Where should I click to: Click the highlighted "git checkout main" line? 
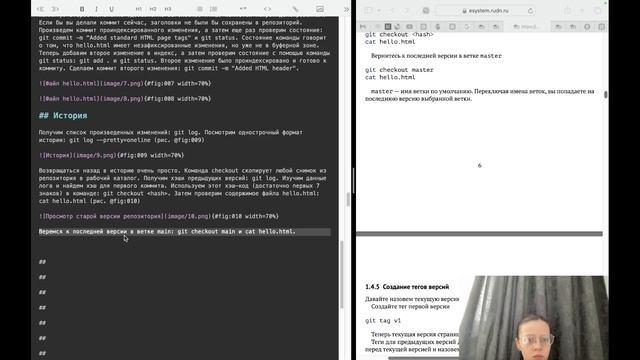coord(184,231)
